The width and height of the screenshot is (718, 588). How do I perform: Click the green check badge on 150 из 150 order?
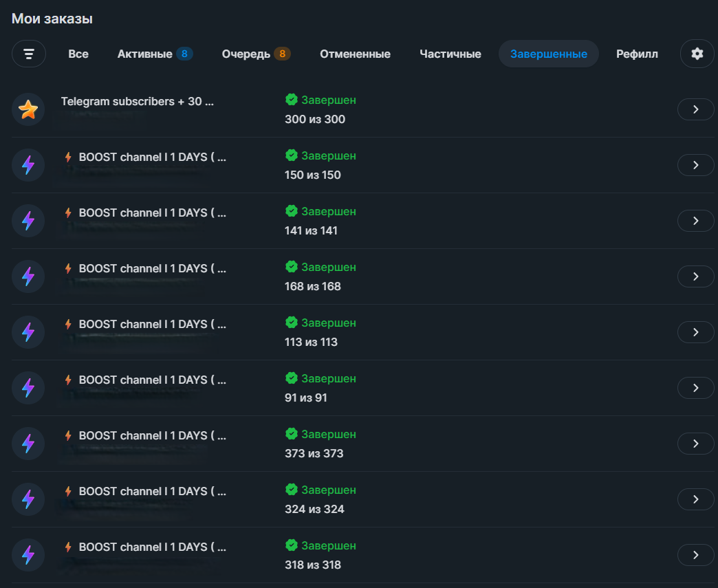(x=291, y=155)
